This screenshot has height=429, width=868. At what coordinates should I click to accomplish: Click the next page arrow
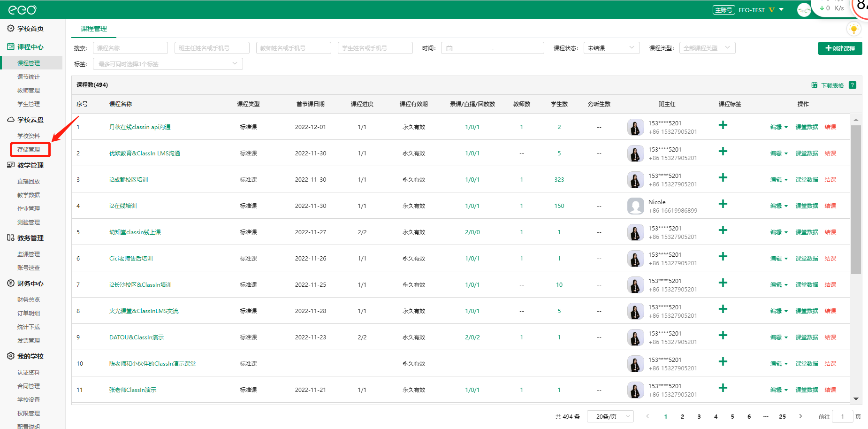(x=800, y=416)
